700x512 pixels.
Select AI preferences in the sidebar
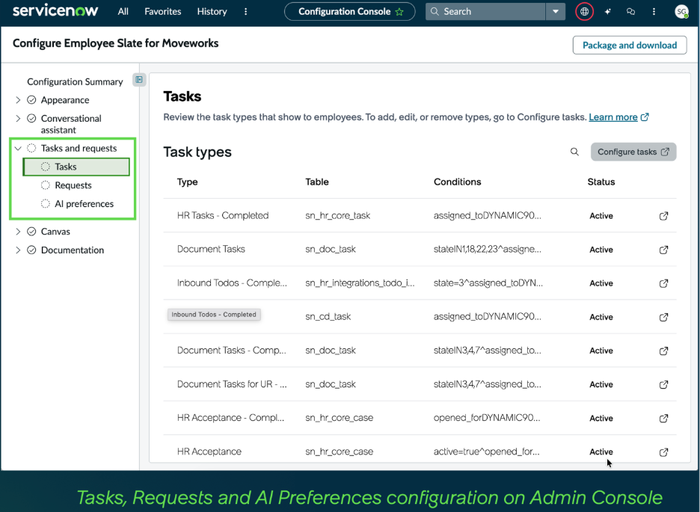pyautogui.click(x=84, y=204)
